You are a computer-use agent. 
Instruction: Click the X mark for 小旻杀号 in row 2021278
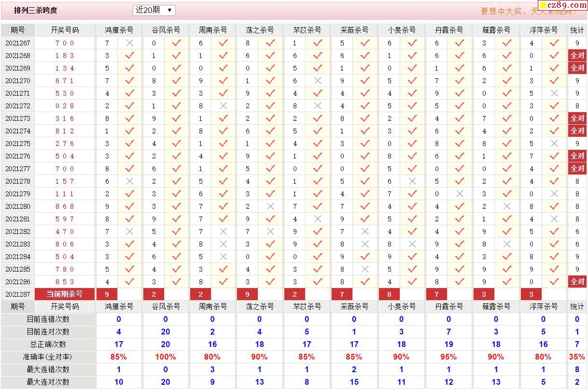click(412, 181)
